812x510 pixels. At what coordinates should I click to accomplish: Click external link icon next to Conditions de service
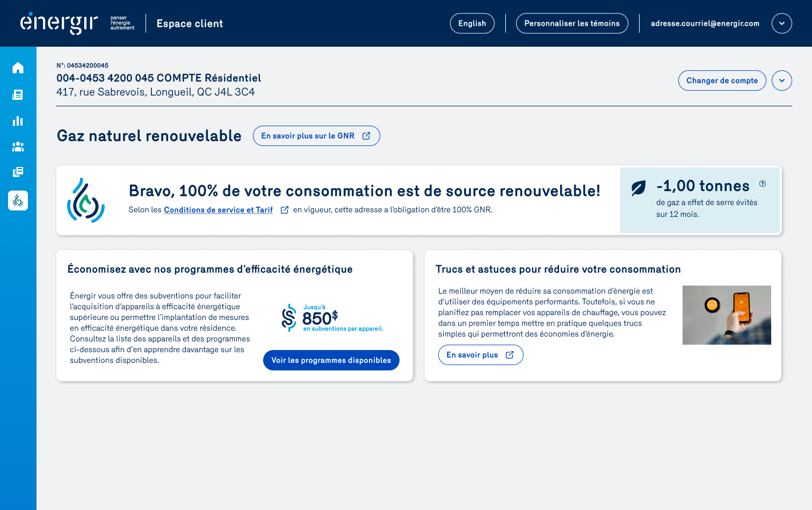coord(285,210)
